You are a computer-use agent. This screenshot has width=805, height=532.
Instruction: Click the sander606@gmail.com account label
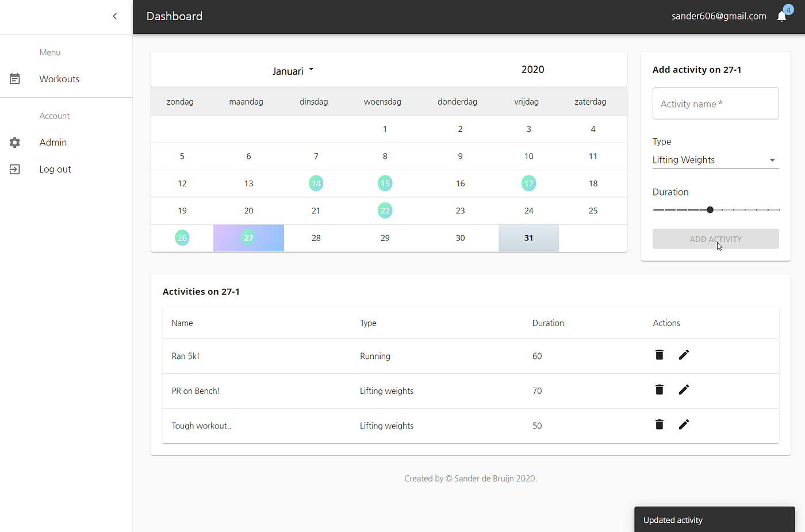[x=719, y=16]
